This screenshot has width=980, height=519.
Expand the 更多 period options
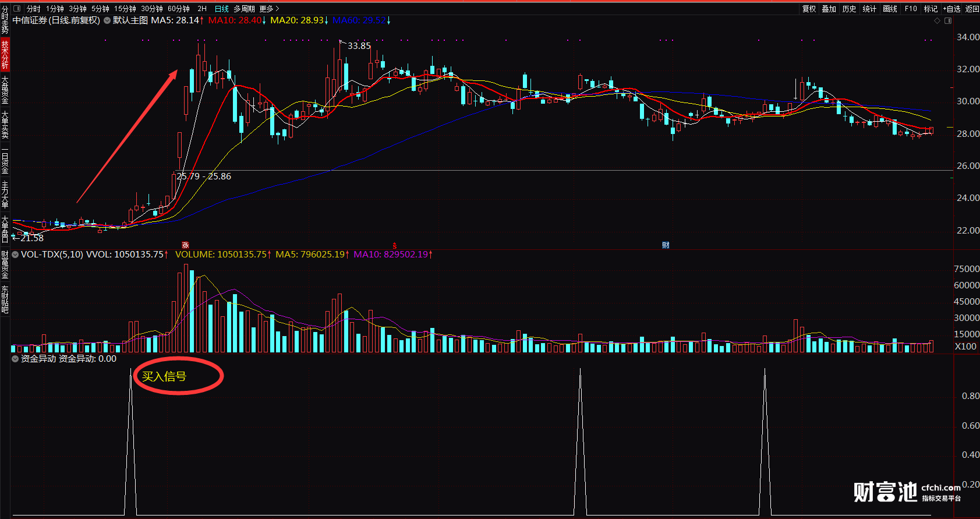point(269,9)
